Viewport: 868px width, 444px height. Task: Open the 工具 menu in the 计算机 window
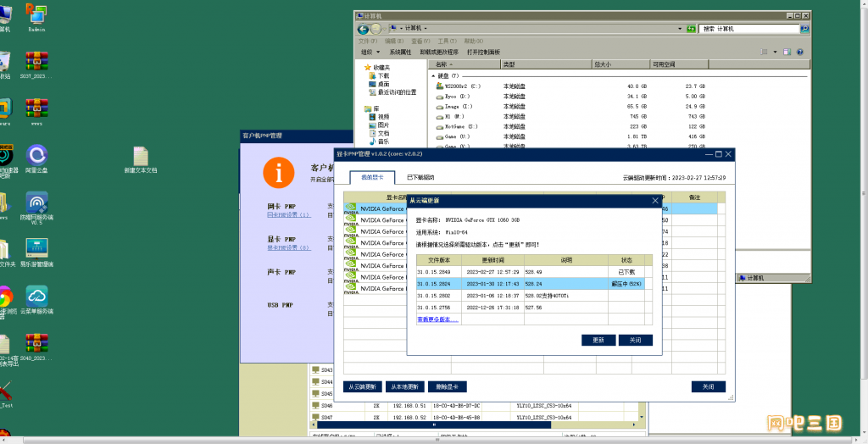click(x=448, y=41)
